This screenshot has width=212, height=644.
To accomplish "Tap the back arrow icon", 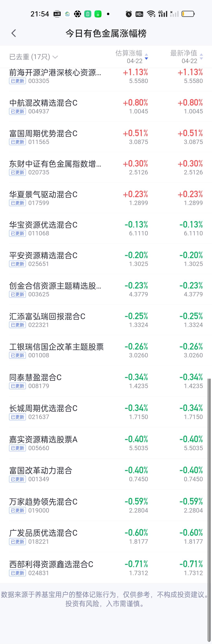I will tap(14, 33).
